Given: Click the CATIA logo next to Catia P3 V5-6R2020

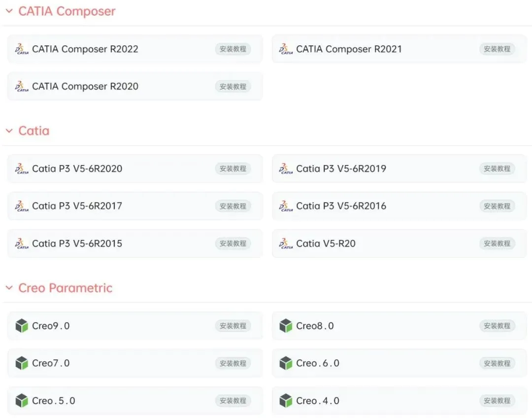Looking at the screenshot, I should click(22, 169).
